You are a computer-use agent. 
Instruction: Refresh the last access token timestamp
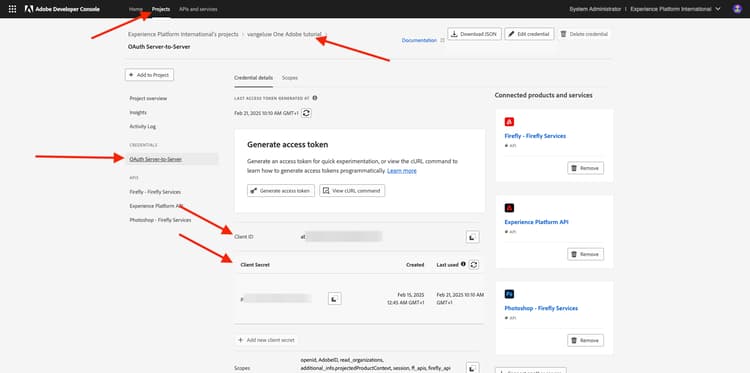tap(307, 113)
